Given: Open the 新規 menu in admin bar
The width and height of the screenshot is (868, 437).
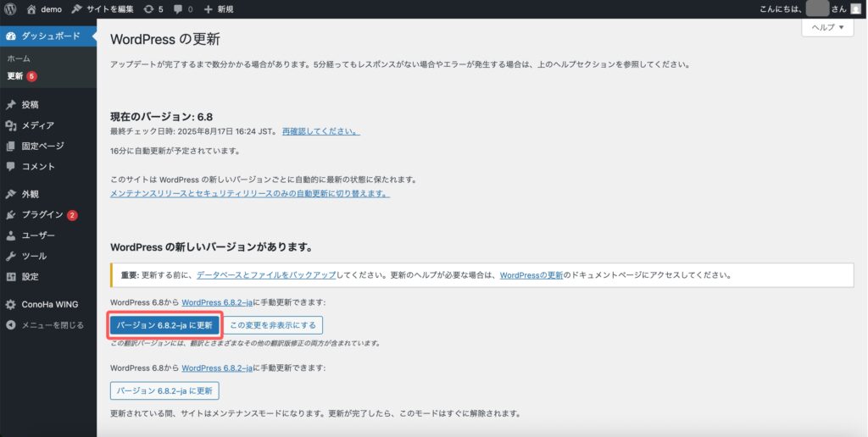Looking at the screenshot, I should [x=225, y=9].
